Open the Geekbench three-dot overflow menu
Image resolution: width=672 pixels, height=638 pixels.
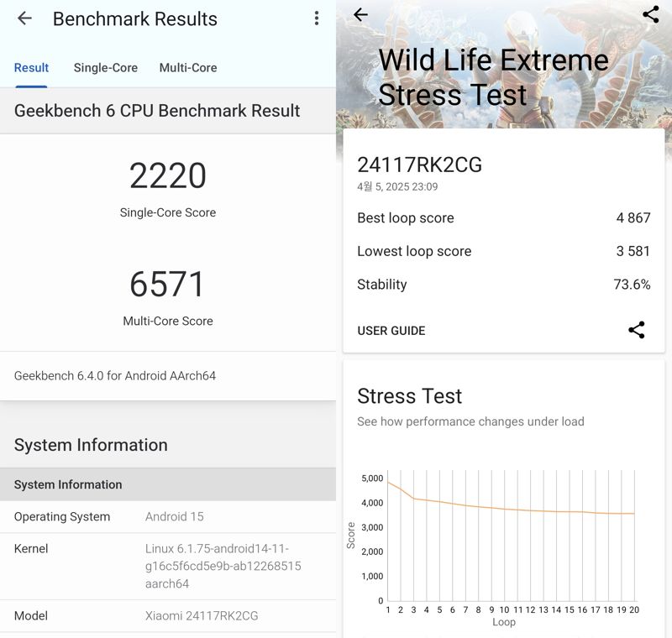(316, 18)
